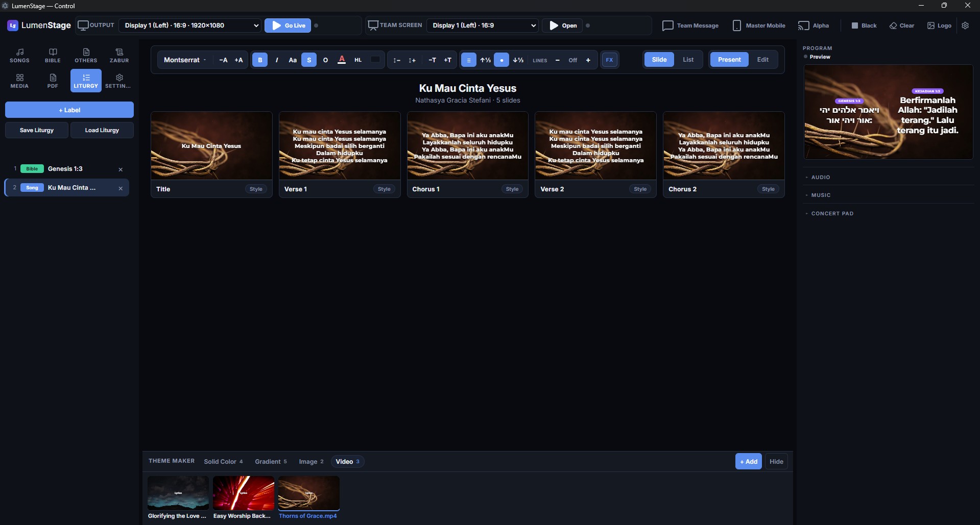Viewport: 980px width, 525px height.
Task: Open Style for Verse 1 slide
Action: pos(384,189)
